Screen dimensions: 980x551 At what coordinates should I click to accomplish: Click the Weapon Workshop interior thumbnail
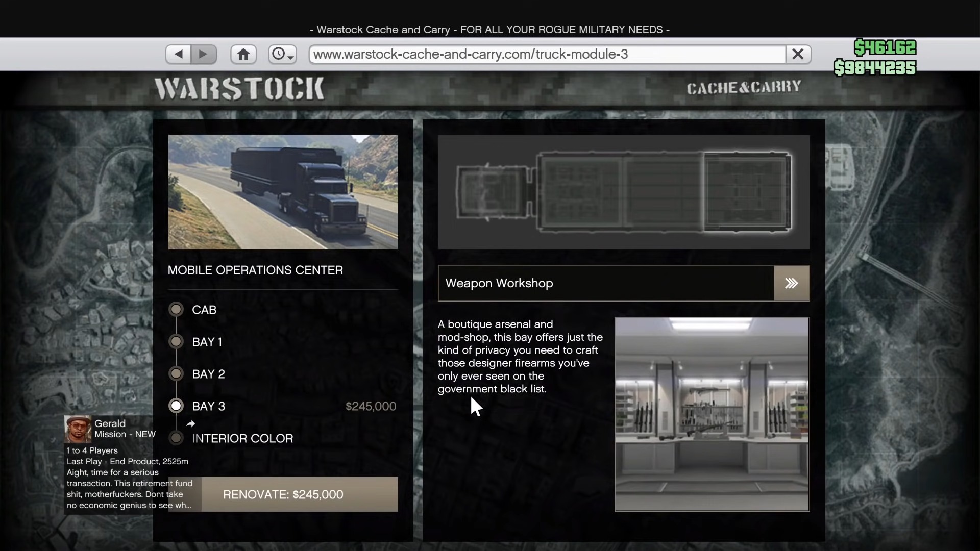click(x=711, y=413)
